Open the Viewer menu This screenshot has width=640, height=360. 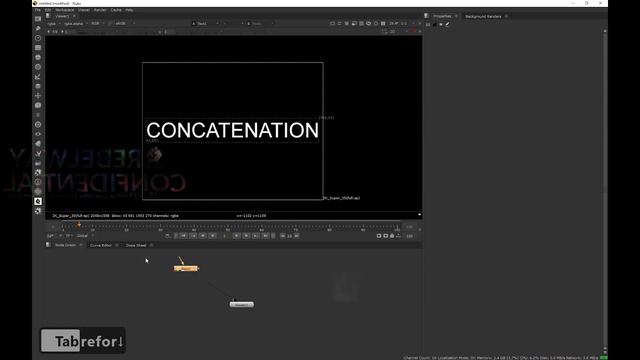(x=84, y=10)
